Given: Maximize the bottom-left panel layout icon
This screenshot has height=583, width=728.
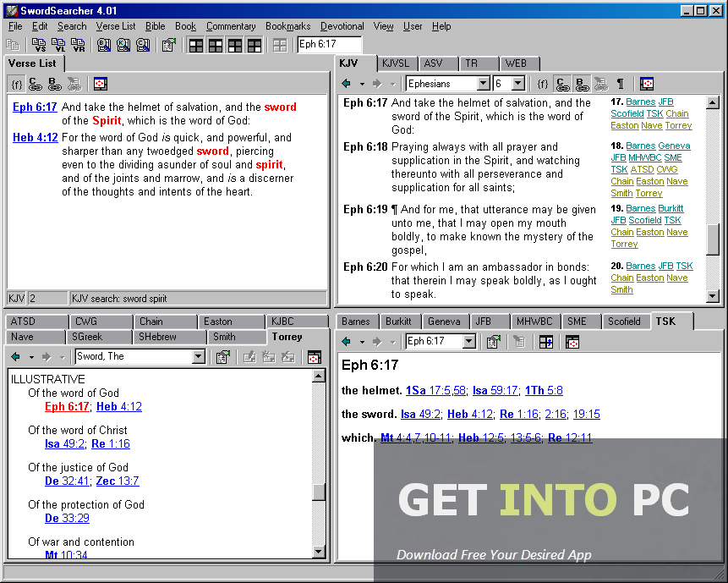Looking at the screenshot, I should pyautogui.click(x=235, y=46).
